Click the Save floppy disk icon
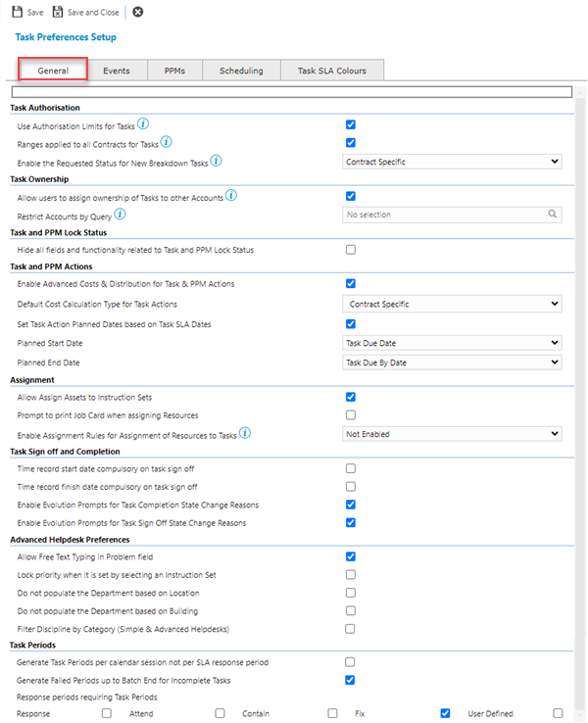The width and height of the screenshot is (588, 723). point(17,12)
